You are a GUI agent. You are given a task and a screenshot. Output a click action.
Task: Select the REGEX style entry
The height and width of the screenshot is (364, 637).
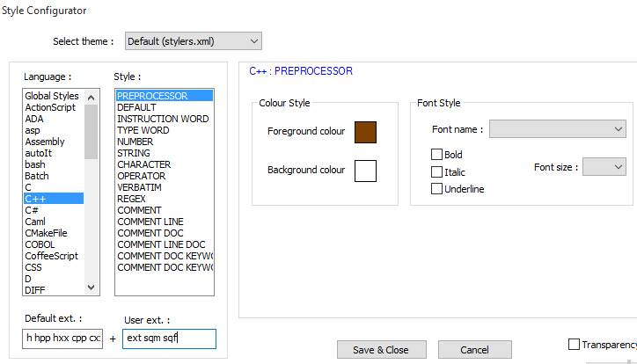click(x=133, y=199)
